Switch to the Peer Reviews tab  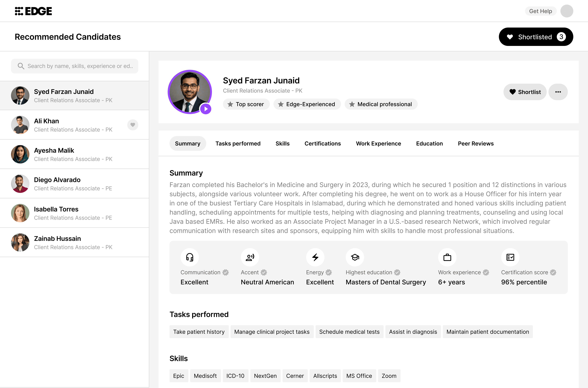tap(476, 144)
